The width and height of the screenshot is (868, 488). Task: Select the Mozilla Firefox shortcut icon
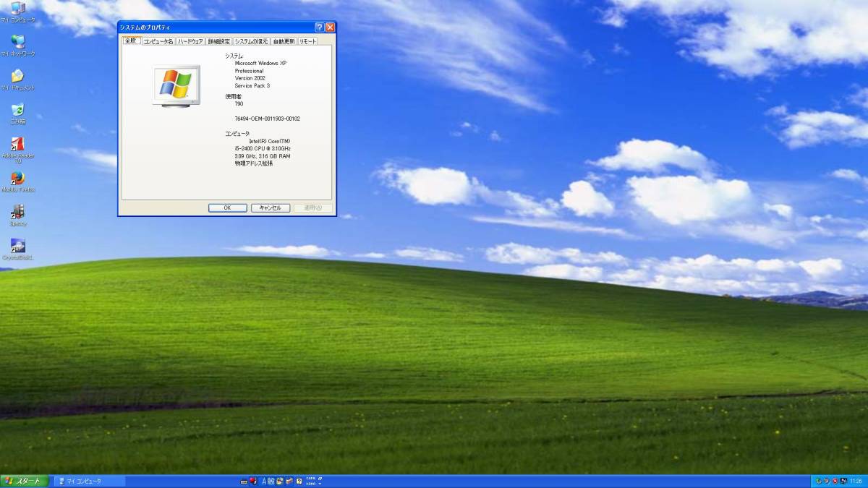[x=17, y=181]
